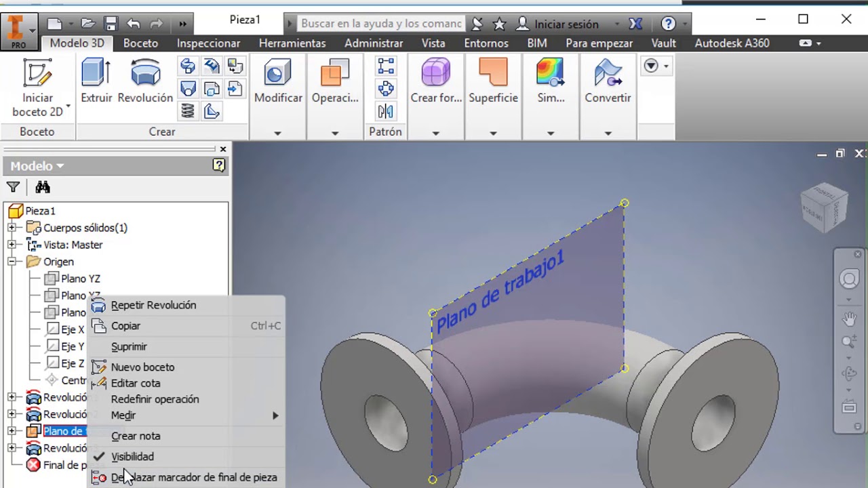Expand the selected Plano de trabajo node
868x488 pixels.
click(12, 431)
